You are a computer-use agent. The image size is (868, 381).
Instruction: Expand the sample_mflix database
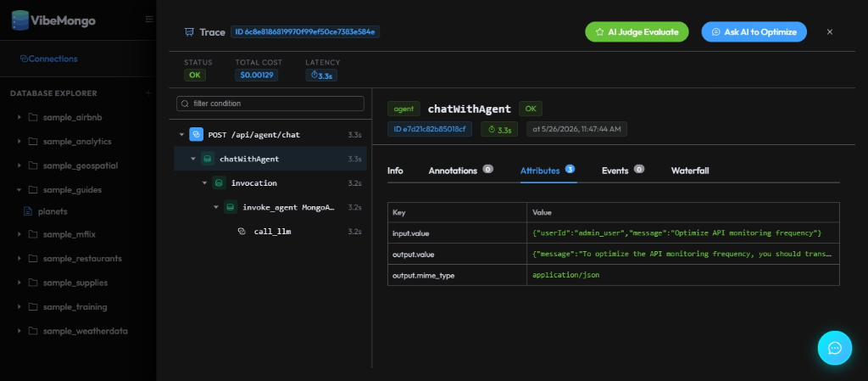[19, 234]
